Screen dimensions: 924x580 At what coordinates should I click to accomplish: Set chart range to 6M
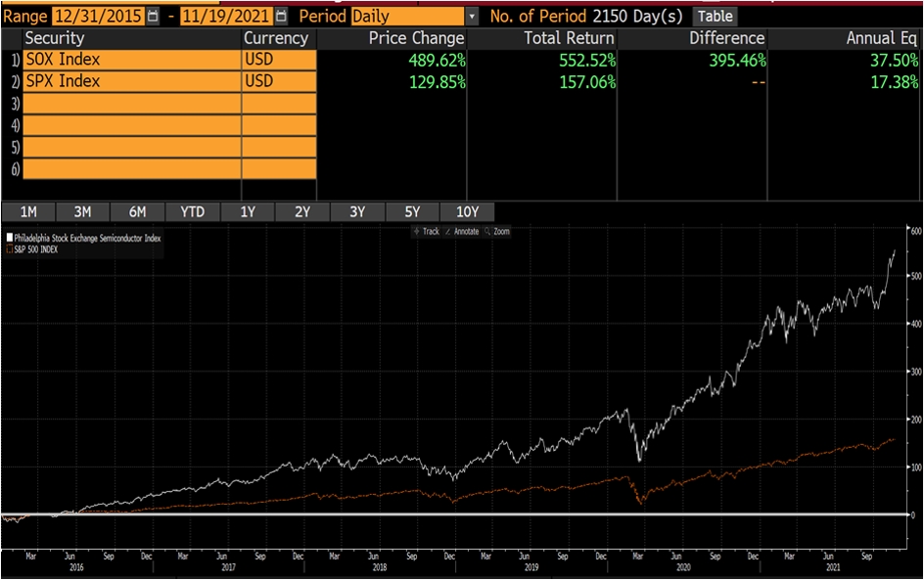(137, 212)
